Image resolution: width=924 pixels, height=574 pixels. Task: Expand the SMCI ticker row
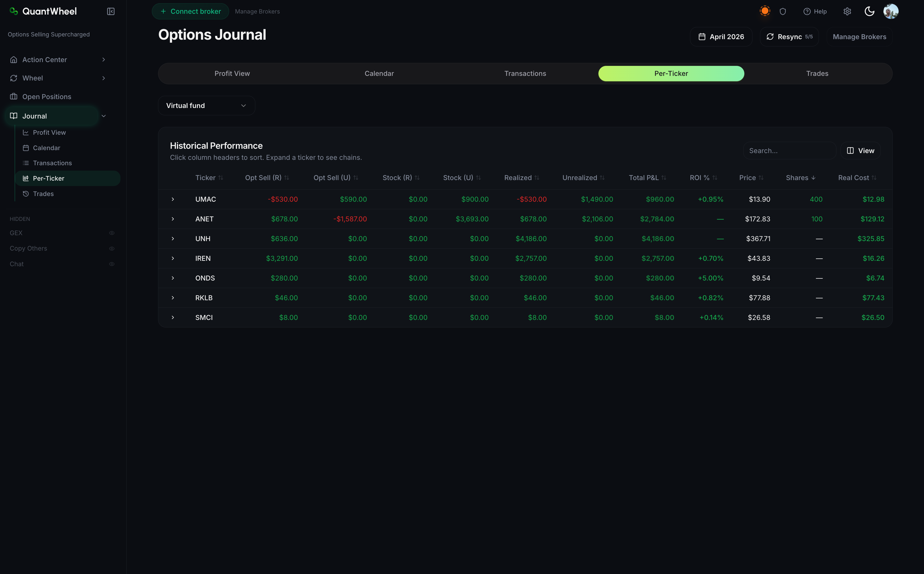click(x=173, y=318)
